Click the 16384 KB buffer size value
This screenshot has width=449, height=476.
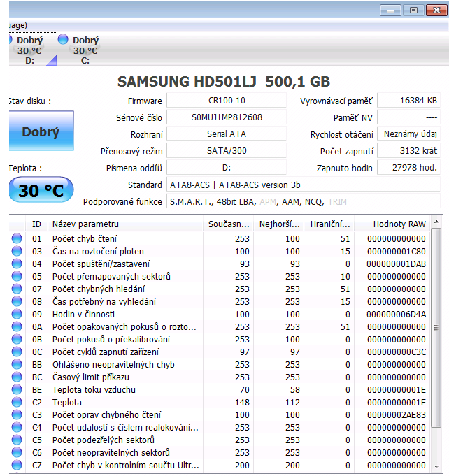408,101
